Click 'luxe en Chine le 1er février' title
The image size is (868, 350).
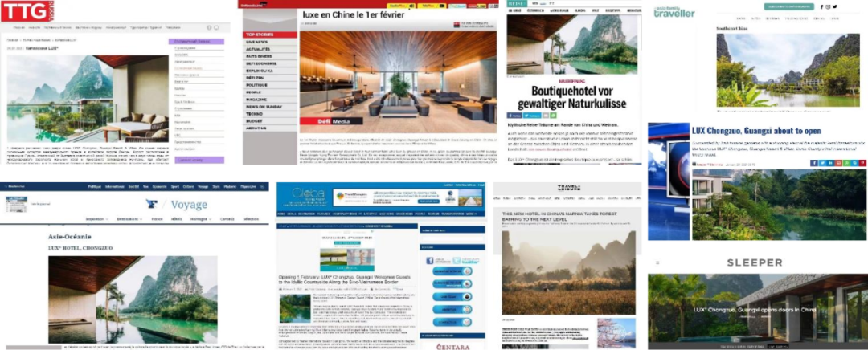[353, 14]
